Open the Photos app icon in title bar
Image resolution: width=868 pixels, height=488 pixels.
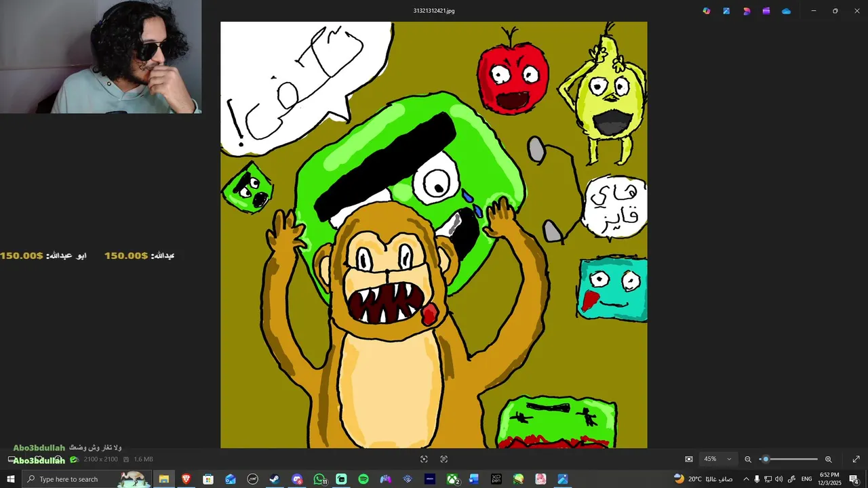click(x=726, y=11)
